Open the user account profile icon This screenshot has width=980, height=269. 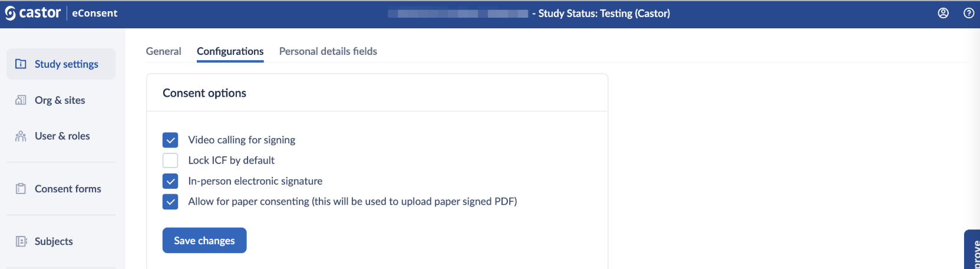(x=943, y=13)
